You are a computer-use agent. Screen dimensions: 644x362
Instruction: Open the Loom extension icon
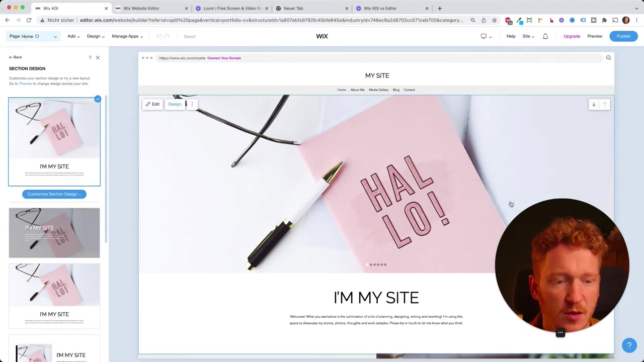click(x=561, y=20)
